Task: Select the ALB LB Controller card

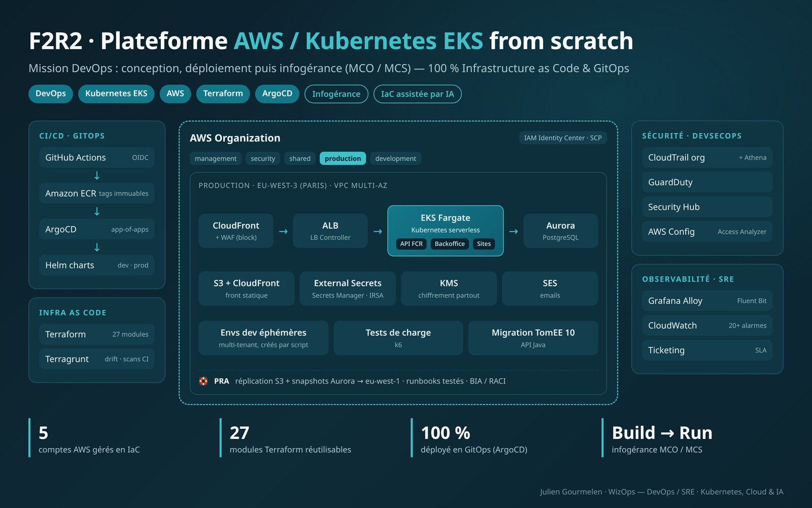Action: click(330, 231)
